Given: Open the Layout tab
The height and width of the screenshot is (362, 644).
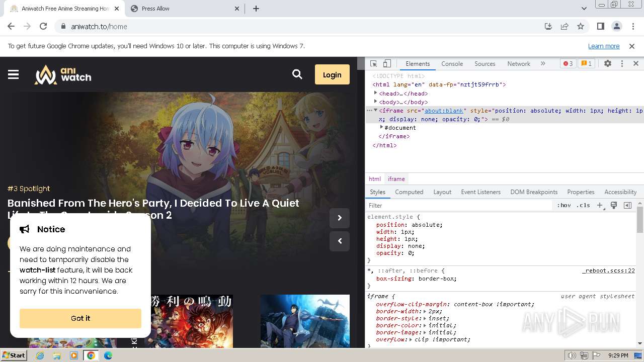Looking at the screenshot, I should 442,192.
